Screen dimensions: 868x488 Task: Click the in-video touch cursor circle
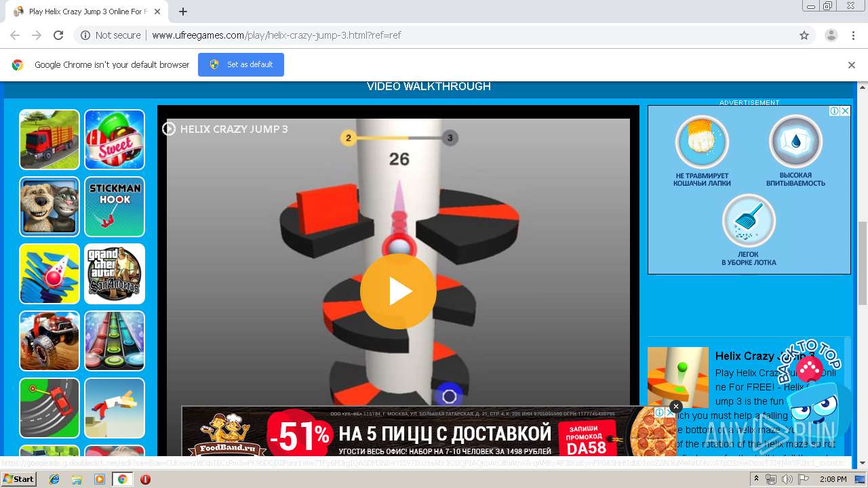click(x=449, y=396)
